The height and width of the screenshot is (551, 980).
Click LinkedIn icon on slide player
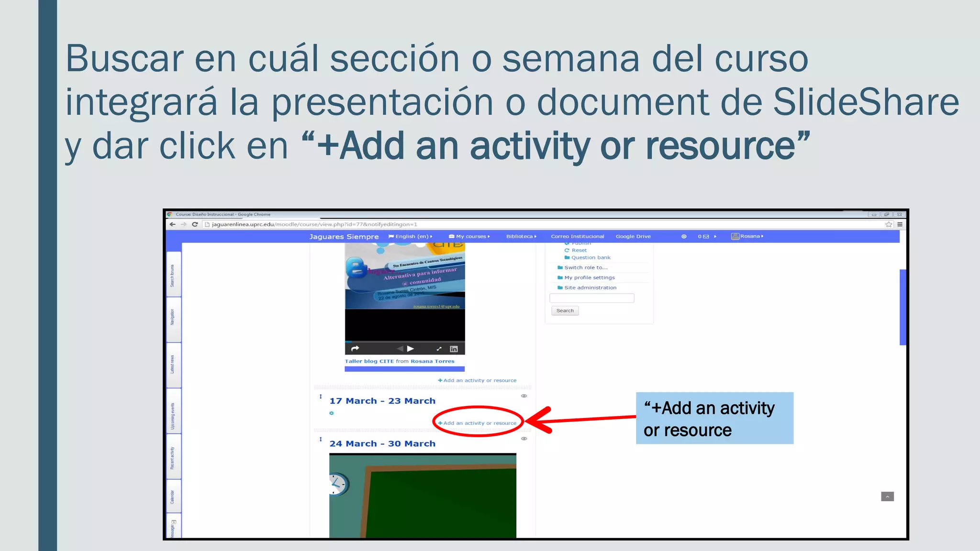coord(454,349)
